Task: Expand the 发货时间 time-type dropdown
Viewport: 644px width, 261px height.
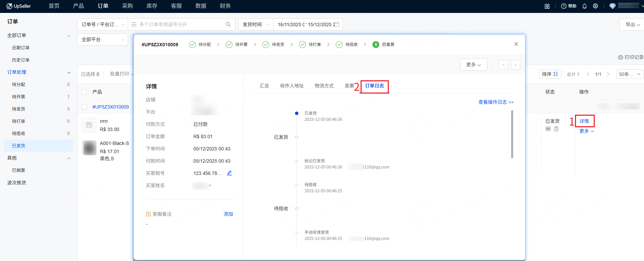Action: pyautogui.click(x=256, y=25)
